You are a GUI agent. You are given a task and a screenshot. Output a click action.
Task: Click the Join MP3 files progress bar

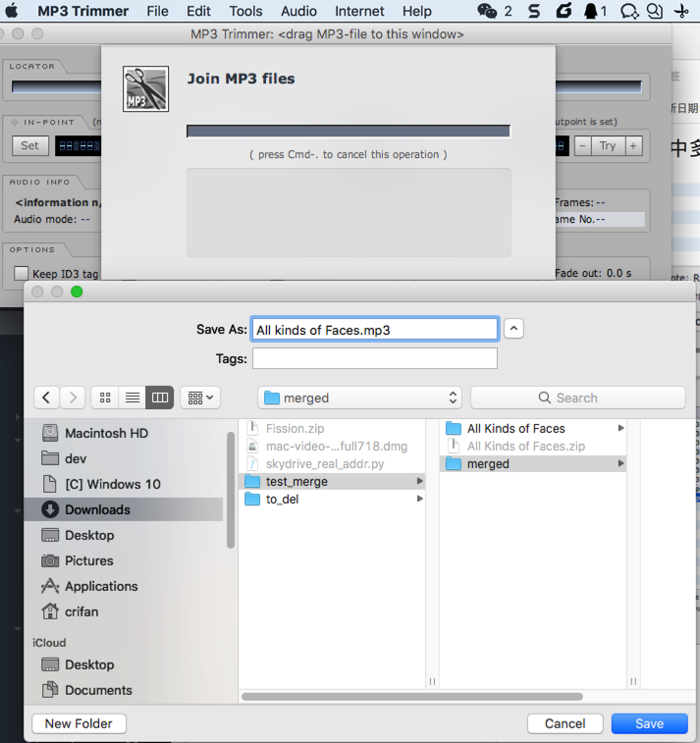coord(349,131)
